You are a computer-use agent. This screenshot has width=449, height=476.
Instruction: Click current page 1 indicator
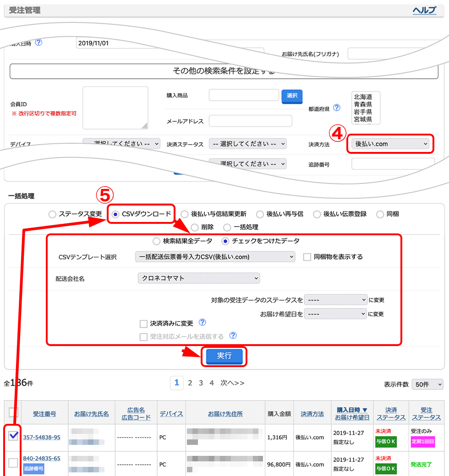coord(177,383)
